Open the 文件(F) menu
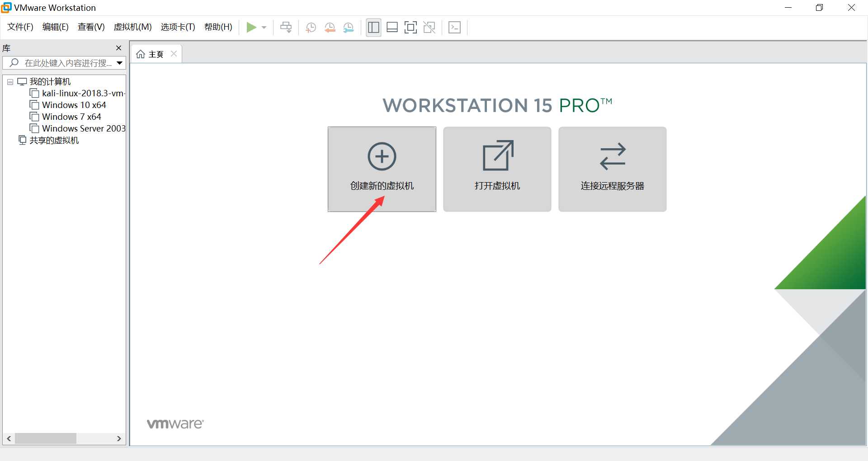868x461 pixels. (x=20, y=27)
